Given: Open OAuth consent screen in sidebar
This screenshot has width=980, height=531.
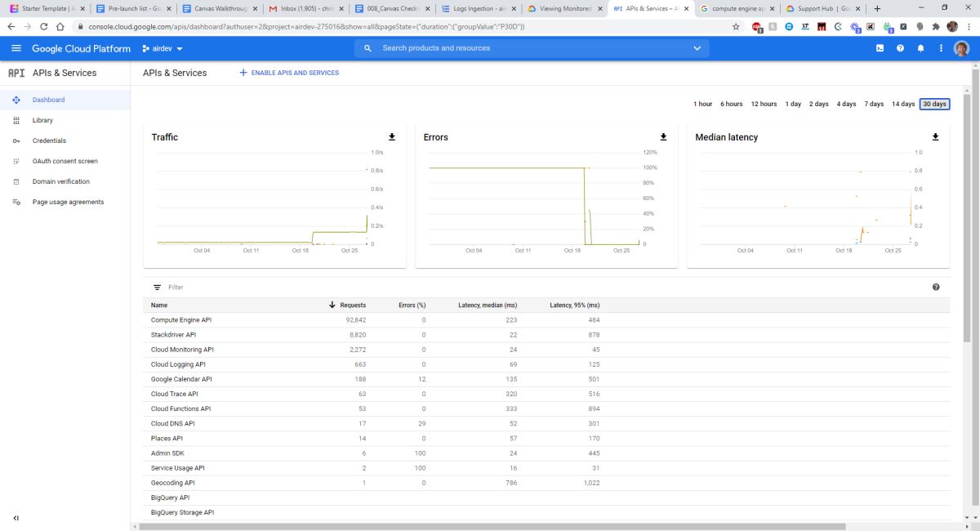Looking at the screenshot, I should 65,161.
